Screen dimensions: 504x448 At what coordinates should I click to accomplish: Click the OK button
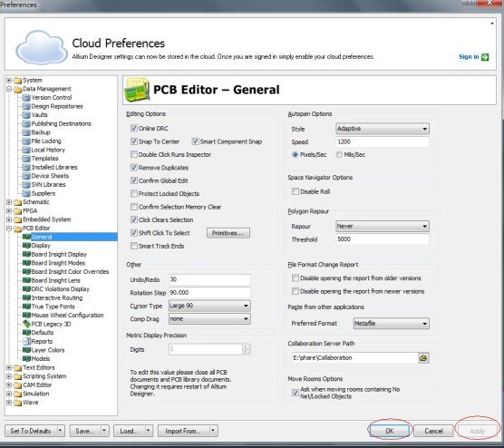(390, 431)
